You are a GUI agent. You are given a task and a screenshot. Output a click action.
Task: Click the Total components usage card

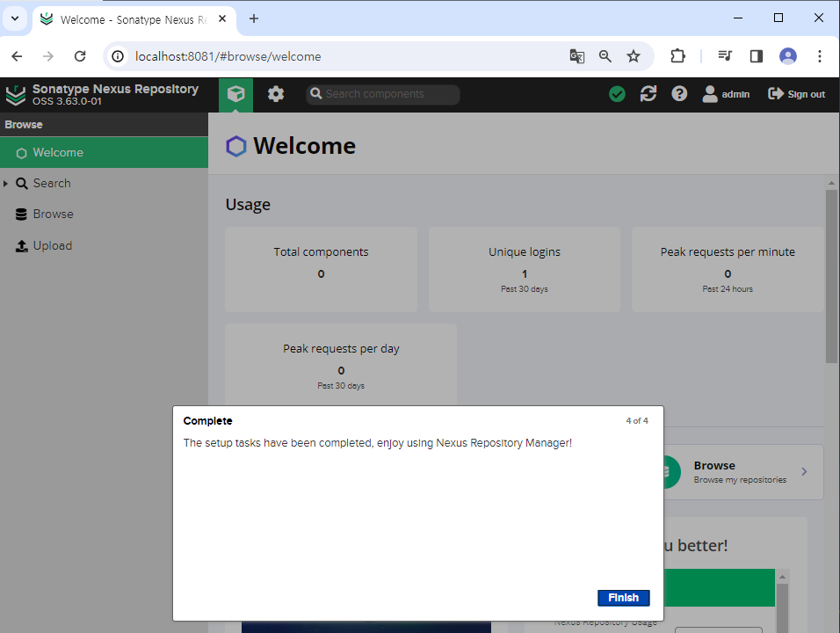click(321, 269)
